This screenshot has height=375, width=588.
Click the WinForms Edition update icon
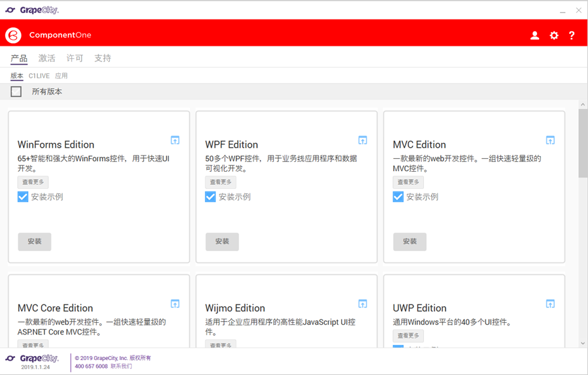pyautogui.click(x=175, y=140)
